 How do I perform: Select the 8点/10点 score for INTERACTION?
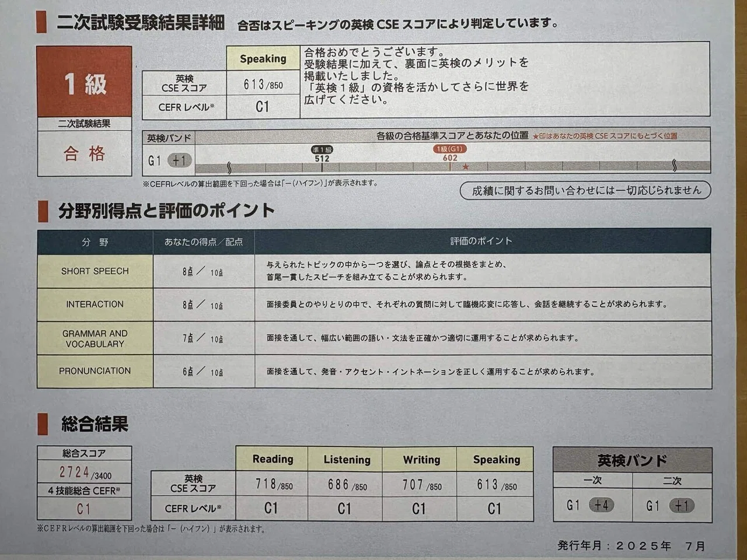(x=203, y=305)
